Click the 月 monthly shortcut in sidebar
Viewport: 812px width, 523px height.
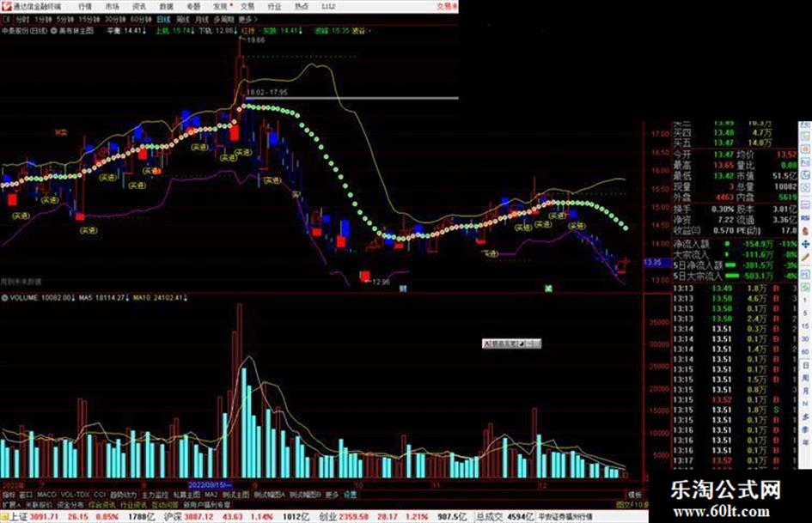click(x=805, y=392)
